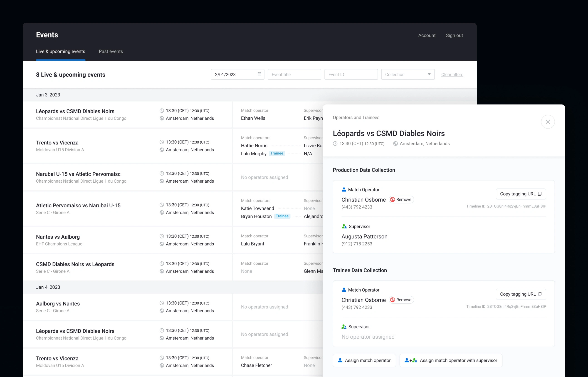Click copy icon in Trainee Copy tagging URL
Viewport: 588px width, 377px height.
click(x=540, y=294)
